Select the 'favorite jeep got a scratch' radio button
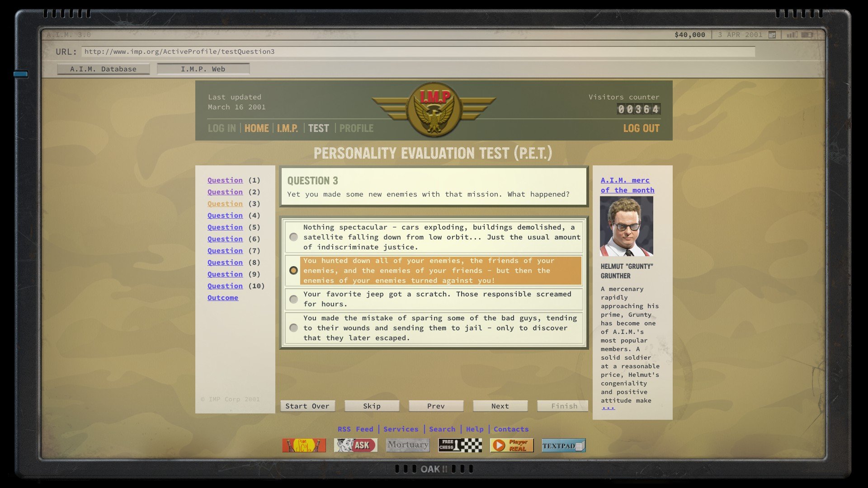Viewport: 868px width, 488px height. point(293,299)
